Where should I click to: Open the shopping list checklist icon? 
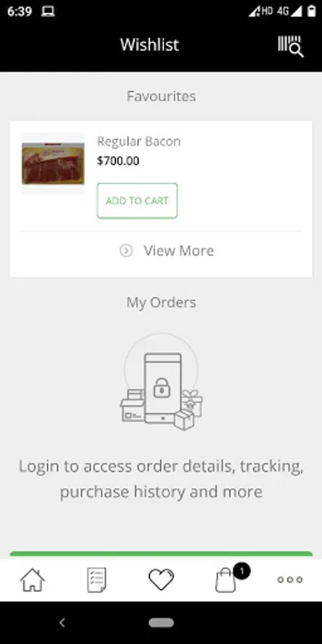tap(97, 580)
